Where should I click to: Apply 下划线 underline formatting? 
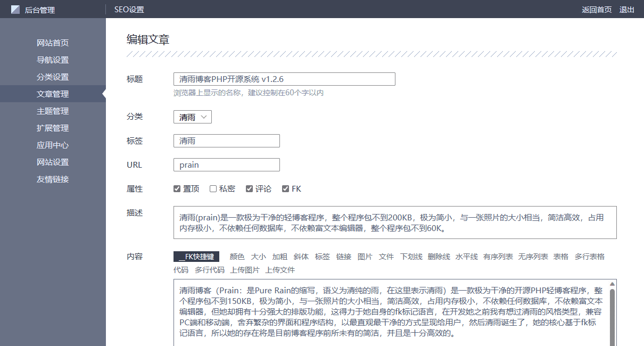pos(411,257)
